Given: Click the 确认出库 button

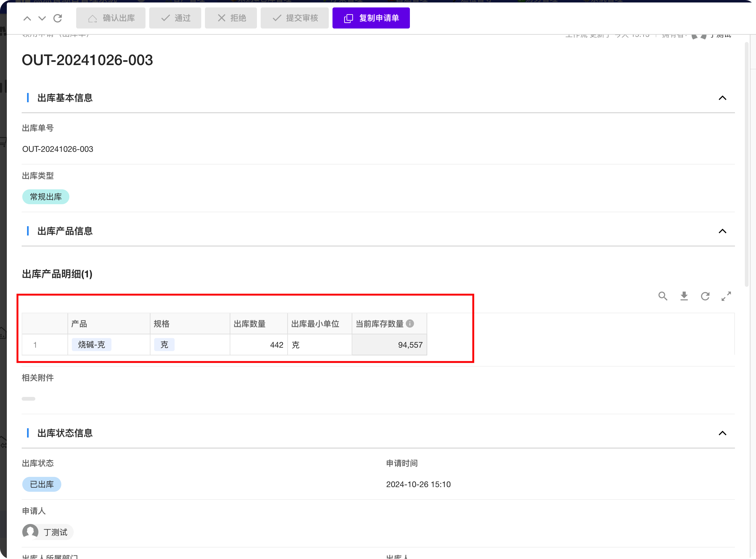Looking at the screenshot, I should (111, 18).
